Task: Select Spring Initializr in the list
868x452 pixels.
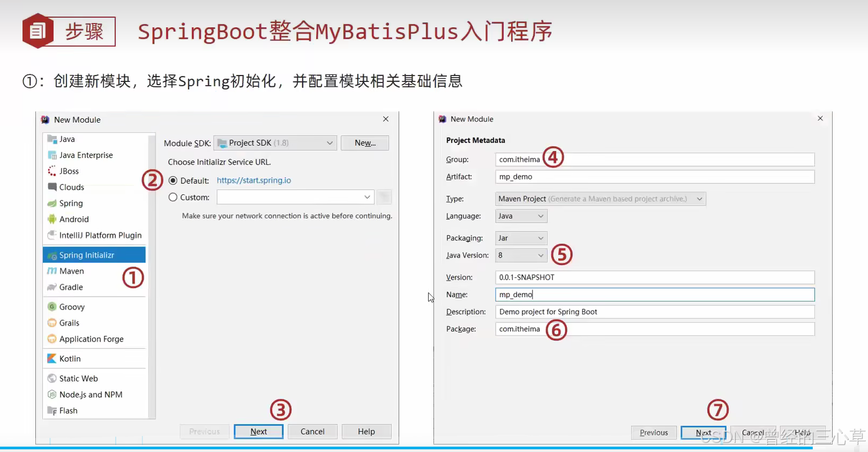Action: [94, 255]
